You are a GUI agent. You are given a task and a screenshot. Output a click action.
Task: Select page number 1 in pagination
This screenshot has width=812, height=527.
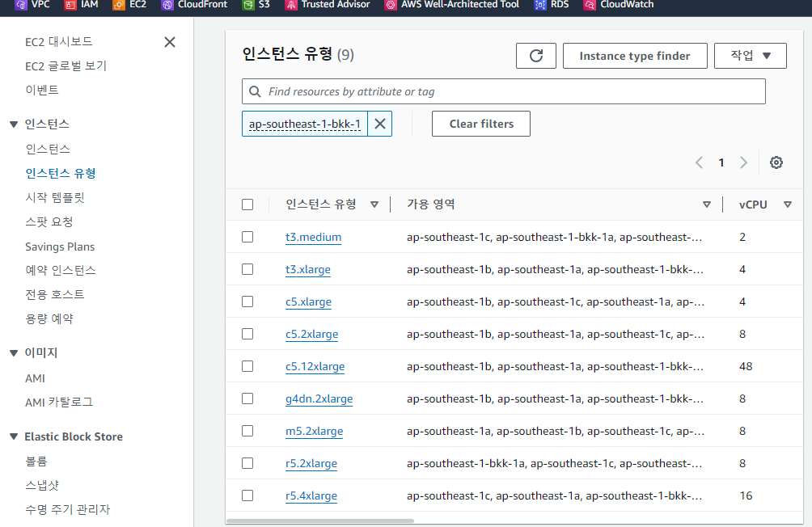pos(721,162)
